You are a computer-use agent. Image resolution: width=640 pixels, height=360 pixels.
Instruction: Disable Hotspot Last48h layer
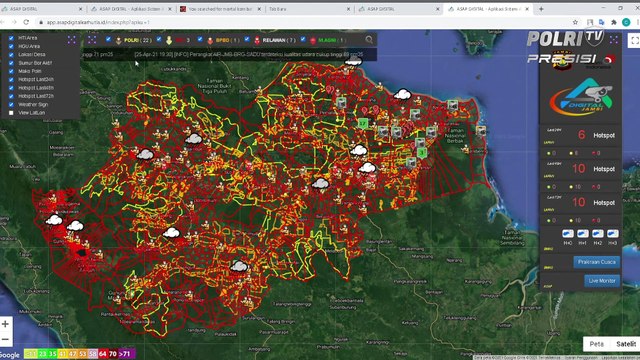point(11,88)
